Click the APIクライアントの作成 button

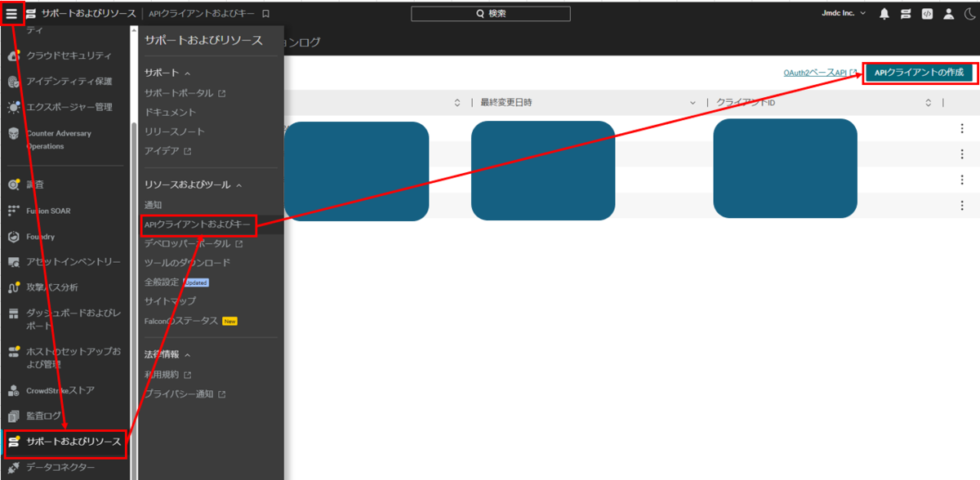click(x=920, y=73)
